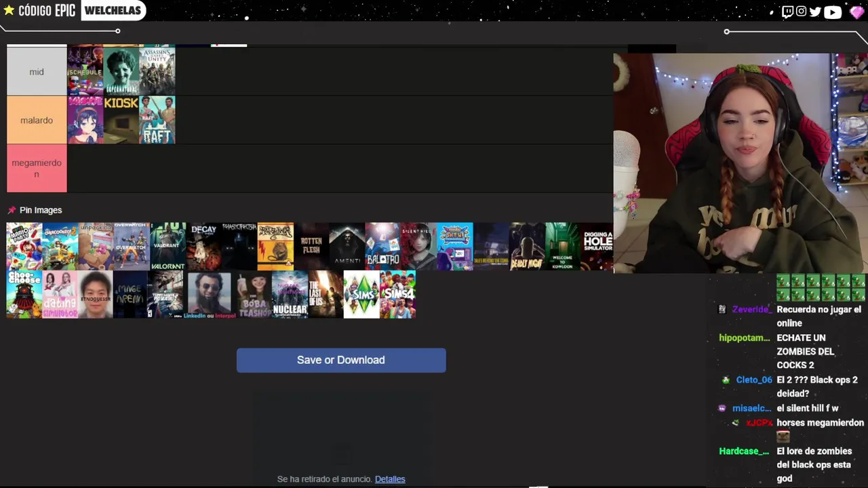868x488 pixels.
Task: Click the Pin Images label
Action: pyautogui.click(x=41, y=210)
